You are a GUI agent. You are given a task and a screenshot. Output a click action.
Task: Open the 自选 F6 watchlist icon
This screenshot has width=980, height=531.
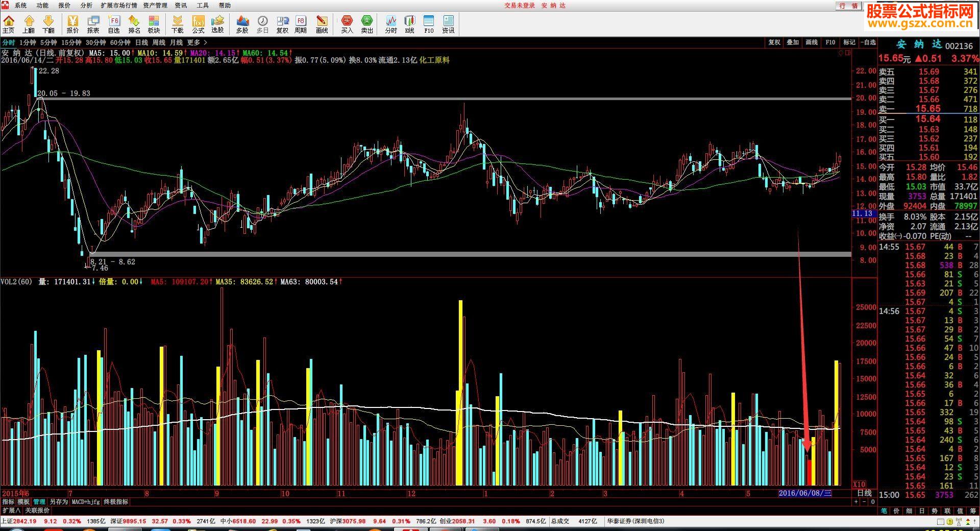click(114, 24)
